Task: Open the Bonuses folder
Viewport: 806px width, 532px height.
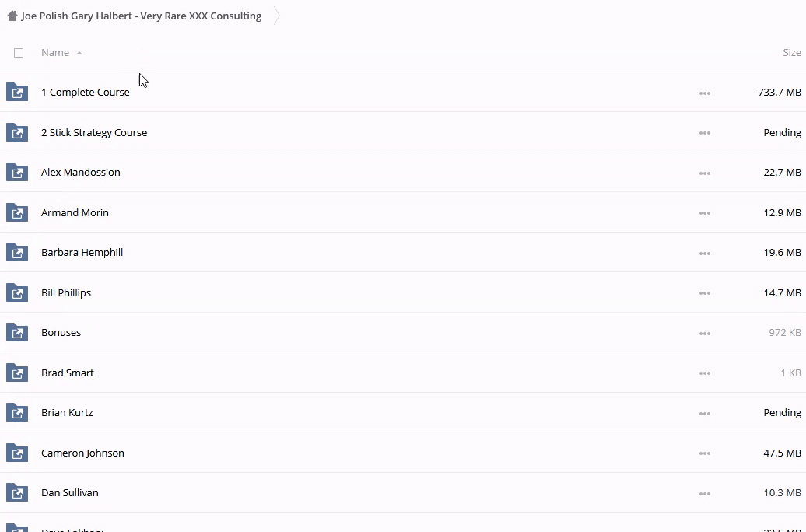Action: [x=61, y=333]
